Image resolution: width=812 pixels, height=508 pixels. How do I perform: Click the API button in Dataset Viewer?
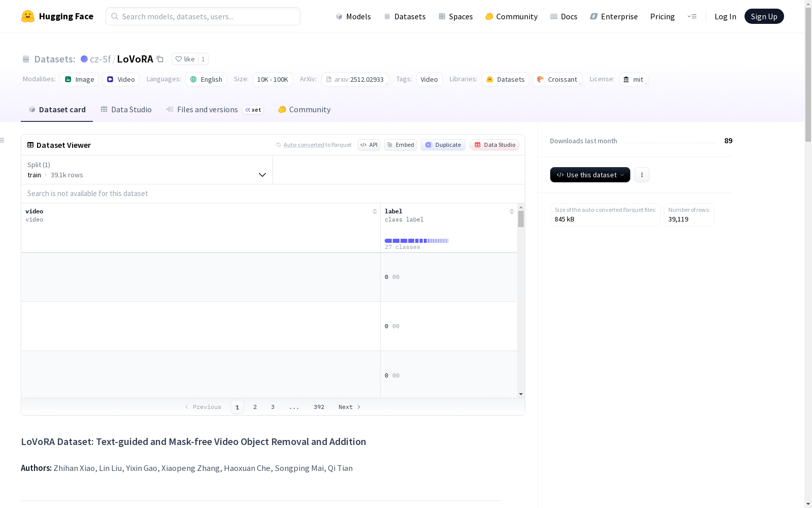click(369, 145)
